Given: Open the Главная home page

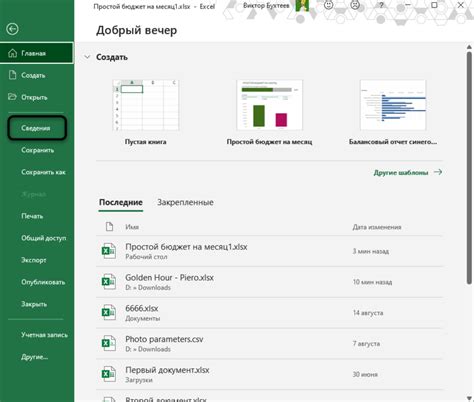Looking at the screenshot, I should click(37, 53).
